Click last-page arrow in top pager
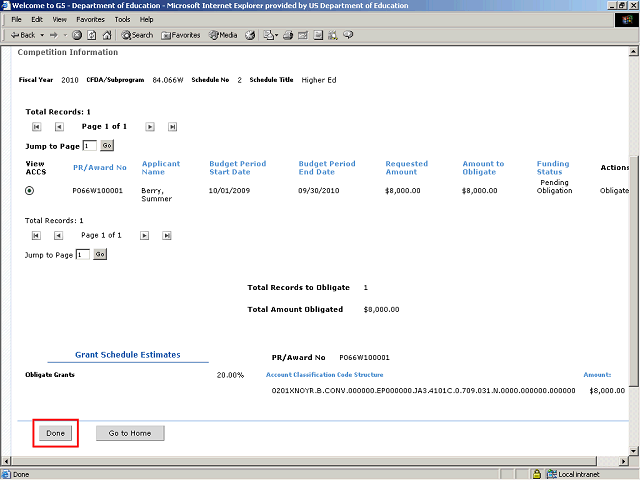Image resolution: width=640 pixels, height=480 pixels. pyautogui.click(x=172, y=127)
